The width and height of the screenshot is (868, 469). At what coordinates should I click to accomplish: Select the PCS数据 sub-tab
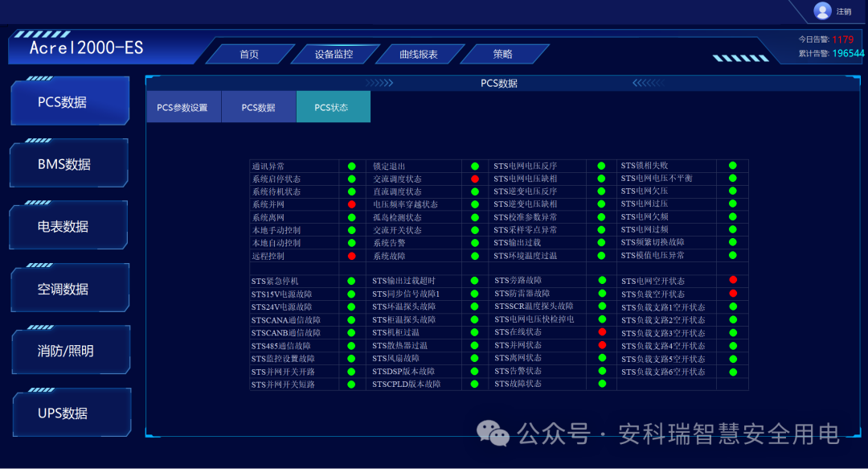click(x=259, y=107)
